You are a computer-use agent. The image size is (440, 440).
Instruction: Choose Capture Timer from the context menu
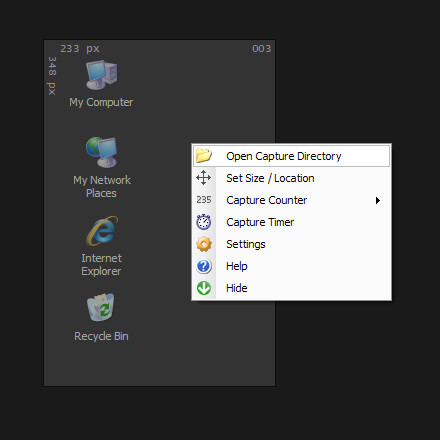pyautogui.click(x=291, y=222)
